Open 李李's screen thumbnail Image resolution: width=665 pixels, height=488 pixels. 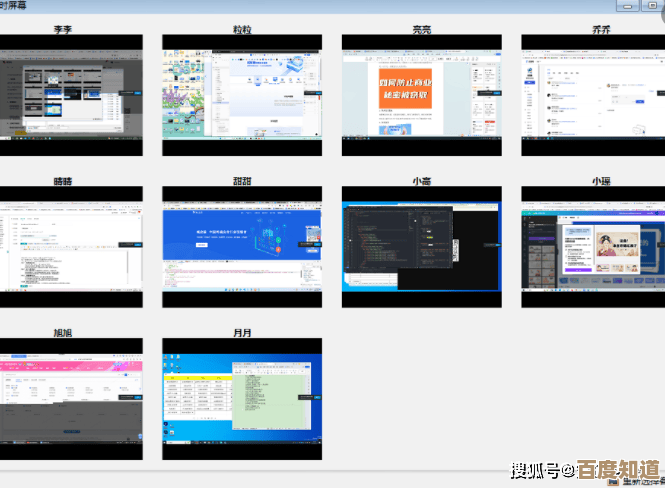71,95
